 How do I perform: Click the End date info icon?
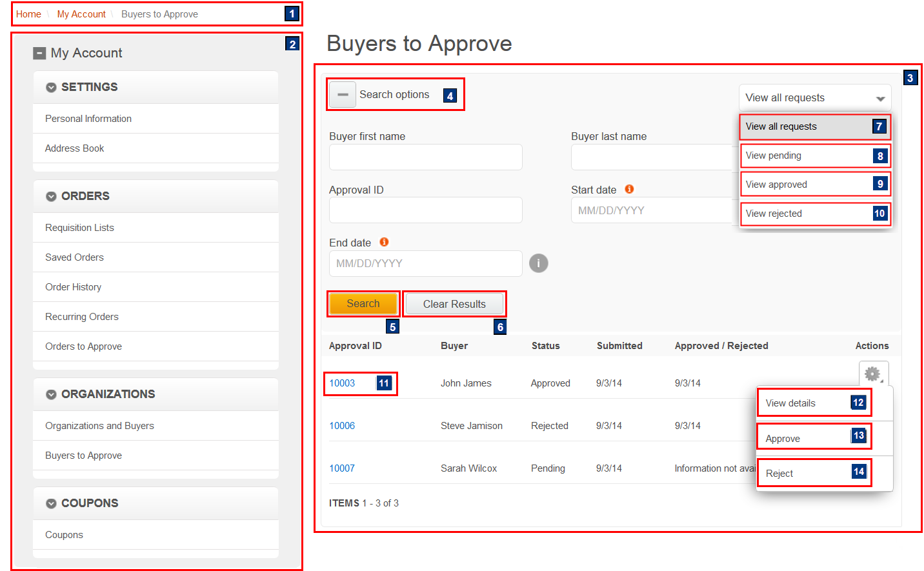coord(384,241)
